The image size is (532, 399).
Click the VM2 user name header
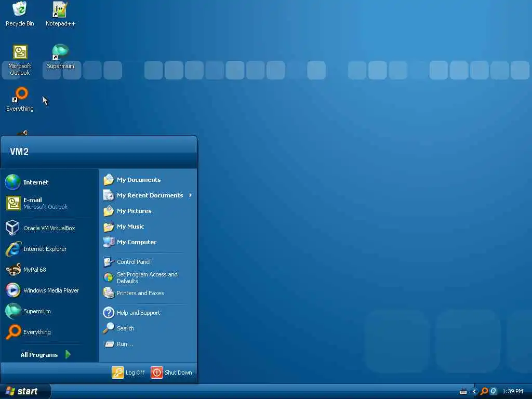19,152
